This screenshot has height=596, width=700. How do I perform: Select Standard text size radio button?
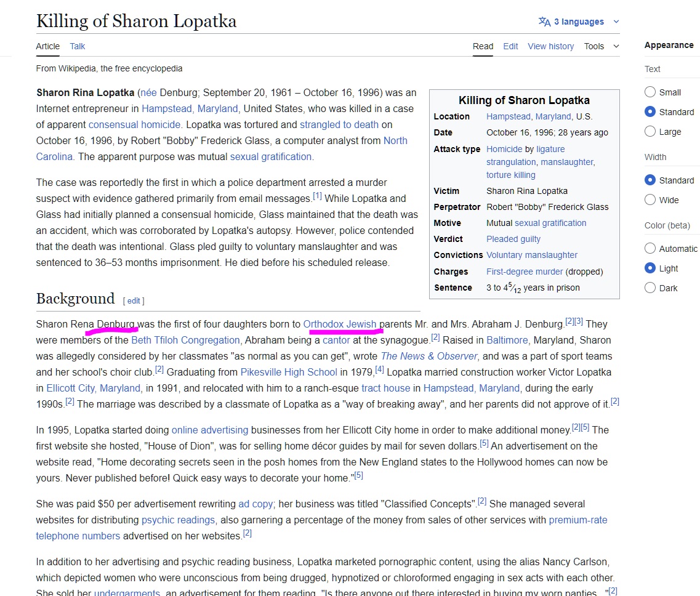650,111
